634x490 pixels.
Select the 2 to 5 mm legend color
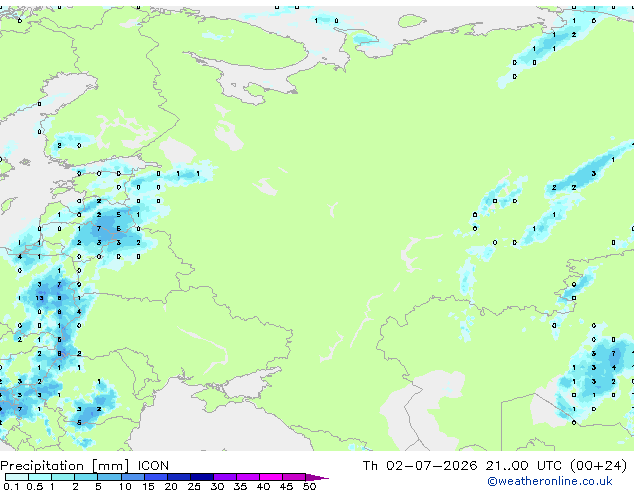click(x=86, y=477)
